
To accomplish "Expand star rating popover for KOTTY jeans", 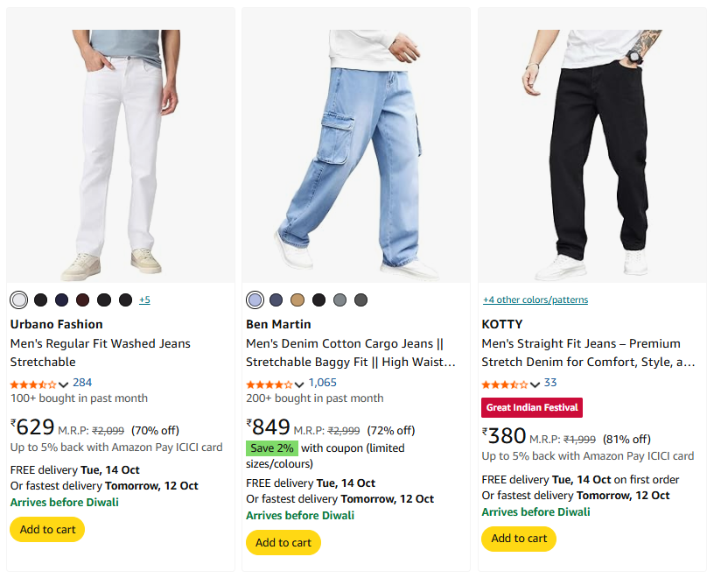I will tap(535, 384).
